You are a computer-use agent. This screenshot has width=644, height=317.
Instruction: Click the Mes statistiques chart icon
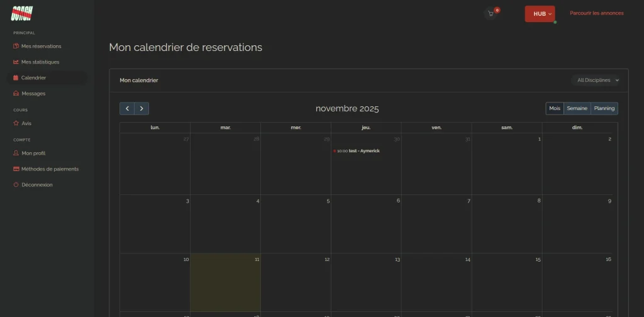(16, 62)
